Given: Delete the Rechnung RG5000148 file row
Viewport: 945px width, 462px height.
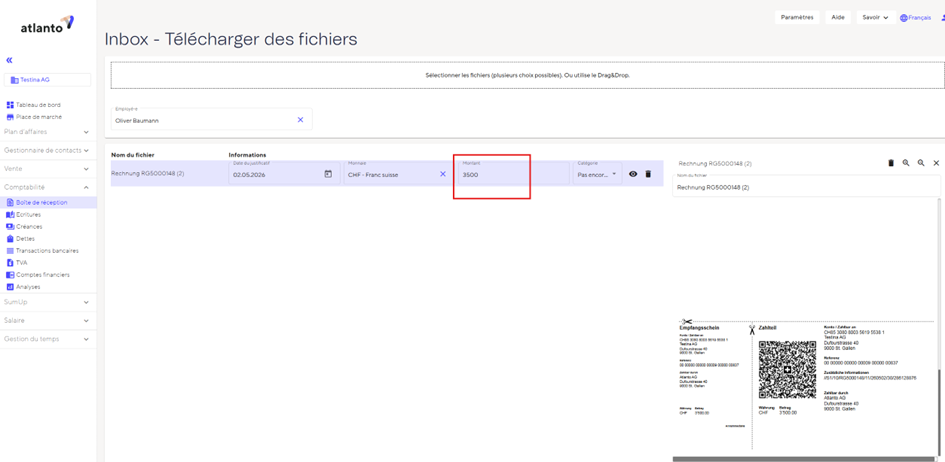Looking at the screenshot, I should click(x=648, y=174).
